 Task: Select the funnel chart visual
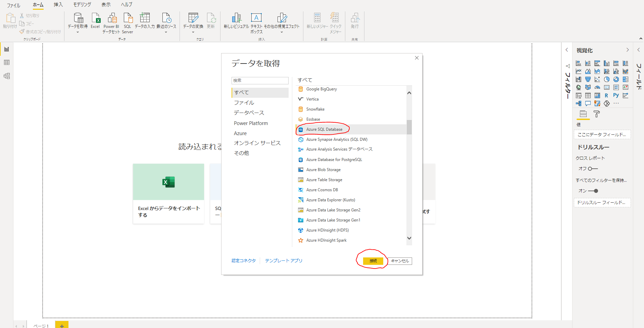click(x=588, y=79)
